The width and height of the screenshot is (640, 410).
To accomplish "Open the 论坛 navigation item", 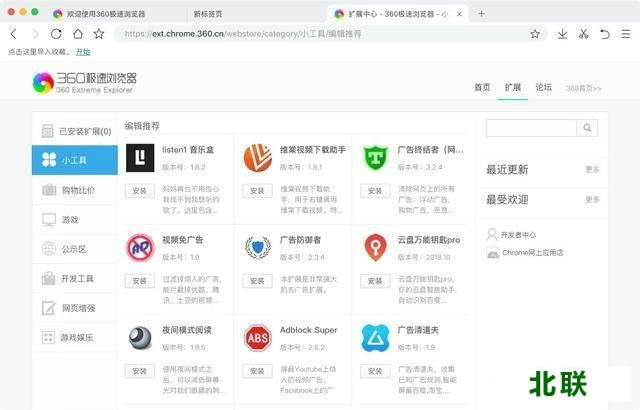I will click(544, 87).
